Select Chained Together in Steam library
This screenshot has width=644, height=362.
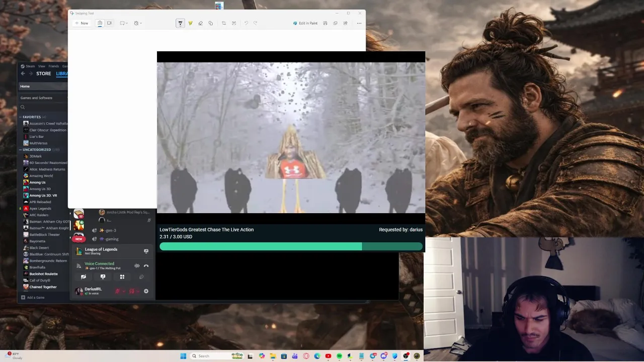40,287
